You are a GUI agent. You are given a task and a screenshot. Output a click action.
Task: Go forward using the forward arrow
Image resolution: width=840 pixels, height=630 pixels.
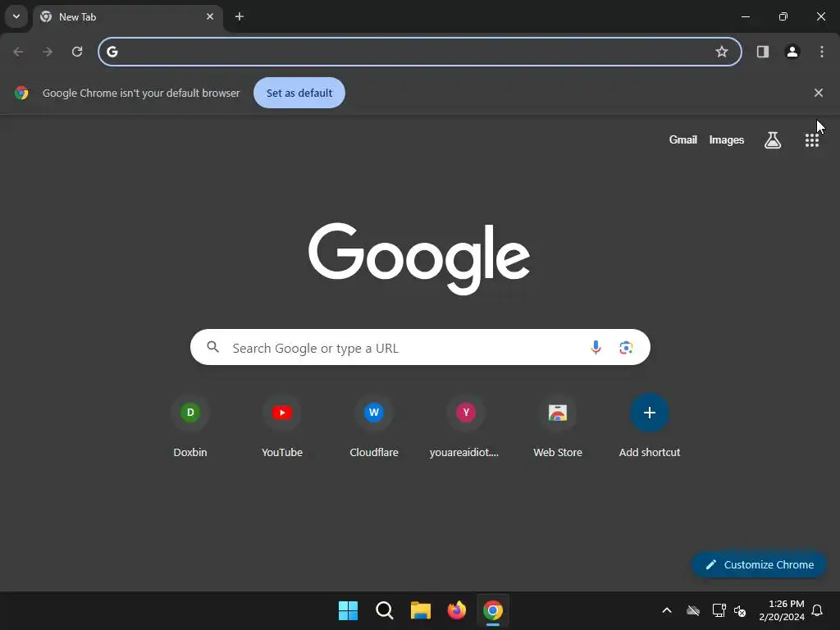click(48, 52)
